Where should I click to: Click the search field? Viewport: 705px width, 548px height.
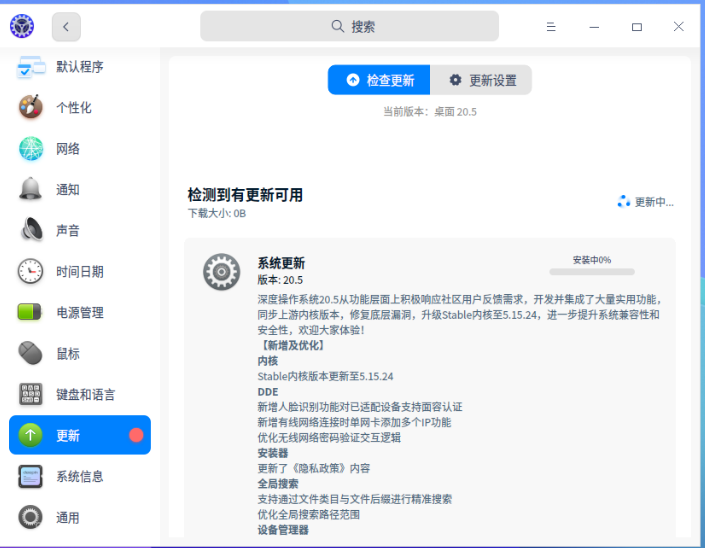tap(349, 26)
